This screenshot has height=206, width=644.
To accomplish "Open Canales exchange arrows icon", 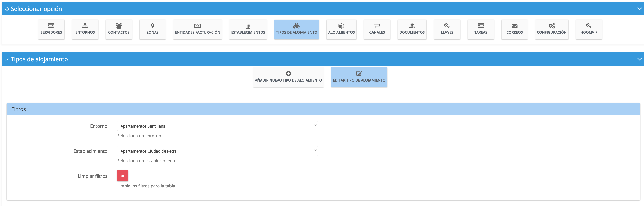I will [x=377, y=26].
